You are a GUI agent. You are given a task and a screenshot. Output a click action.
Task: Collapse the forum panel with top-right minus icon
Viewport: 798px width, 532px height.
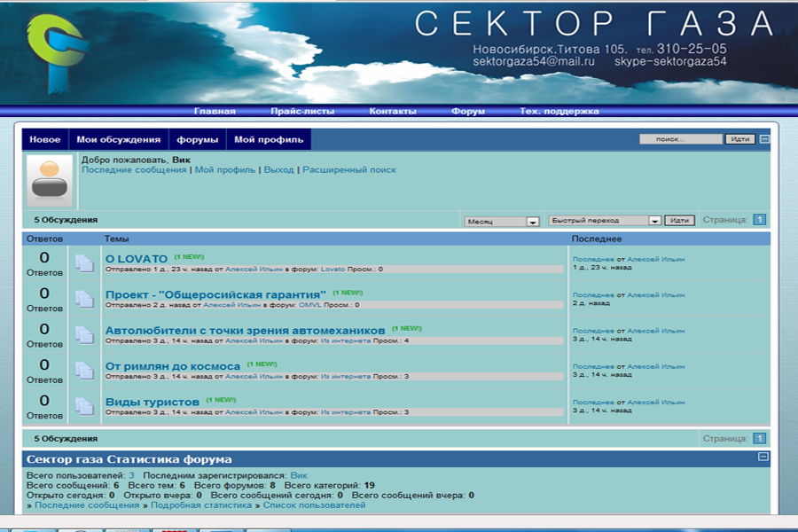pos(764,139)
